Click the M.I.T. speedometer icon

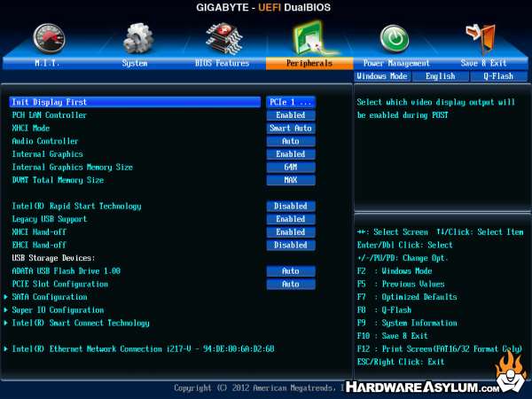(x=49, y=38)
